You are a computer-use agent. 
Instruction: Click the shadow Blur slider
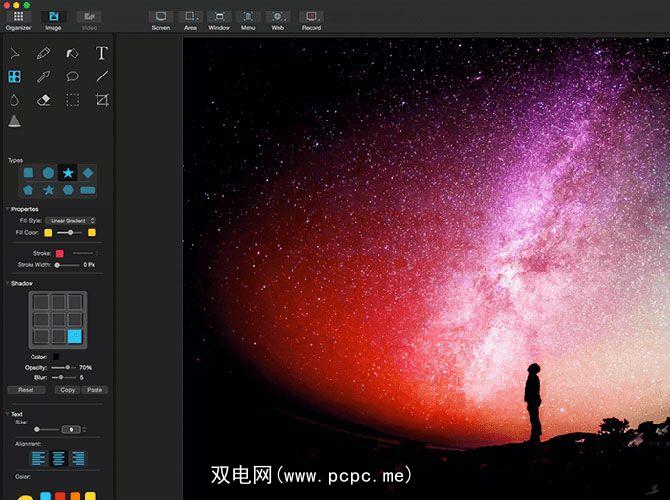[x=63, y=377]
